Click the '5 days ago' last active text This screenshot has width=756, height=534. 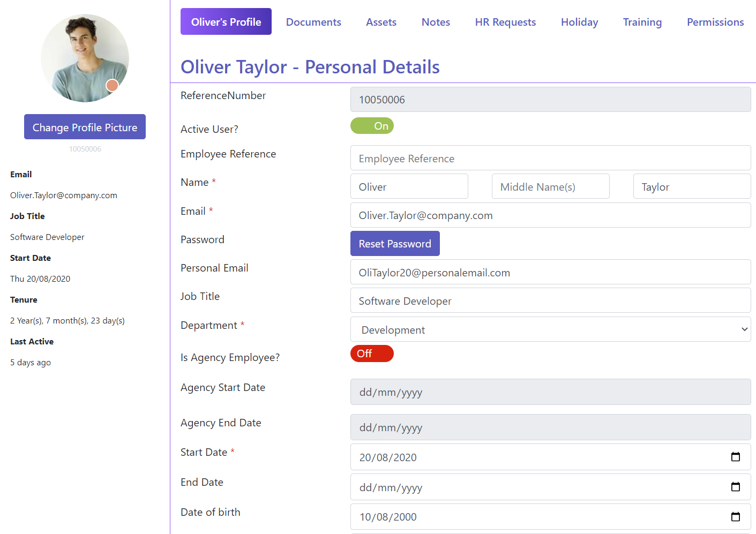click(x=31, y=363)
